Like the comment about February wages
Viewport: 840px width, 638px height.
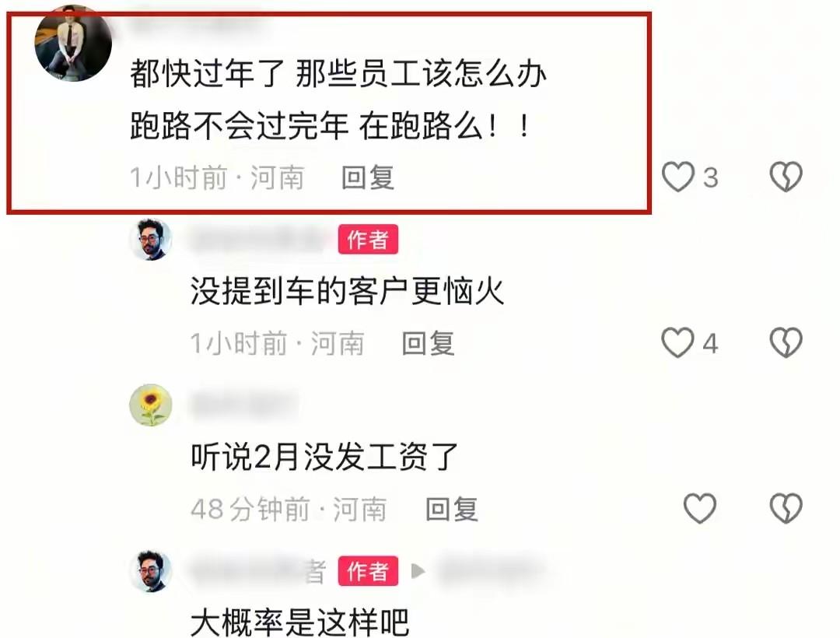(x=700, y=508)
